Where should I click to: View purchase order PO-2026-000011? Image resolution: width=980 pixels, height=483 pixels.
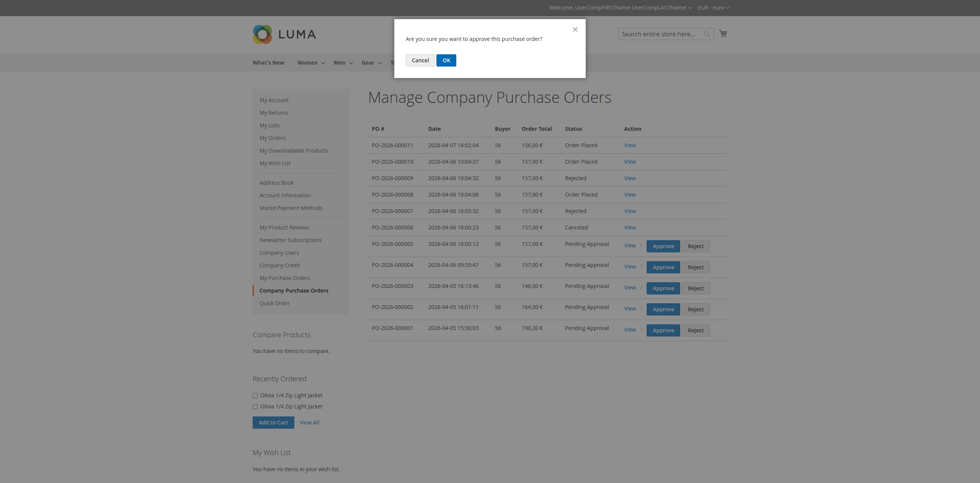629,145
